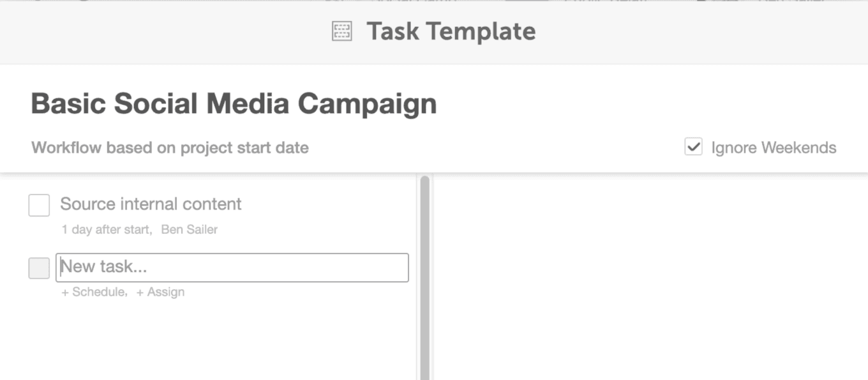This screenshot has width=868, height=380.
Task: Click the Ignore Weekends label text
Action: tap(773, 147)
